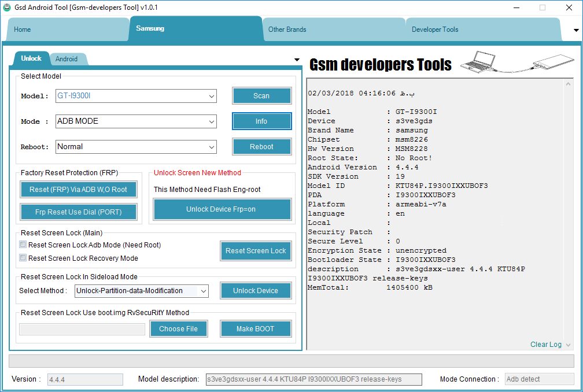Click the boot.img file path field
The width and height of the screenshot is (583, 392).
coord(82,329)
